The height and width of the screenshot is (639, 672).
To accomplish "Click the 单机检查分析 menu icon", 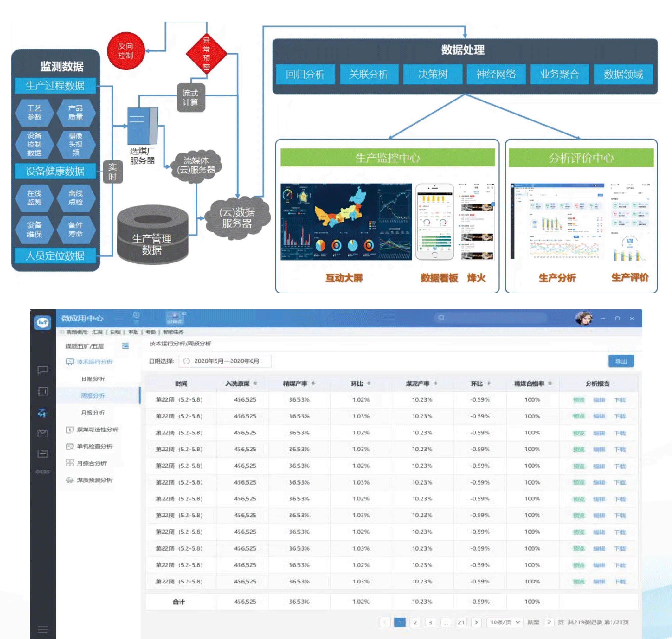I will pos(70,446).
